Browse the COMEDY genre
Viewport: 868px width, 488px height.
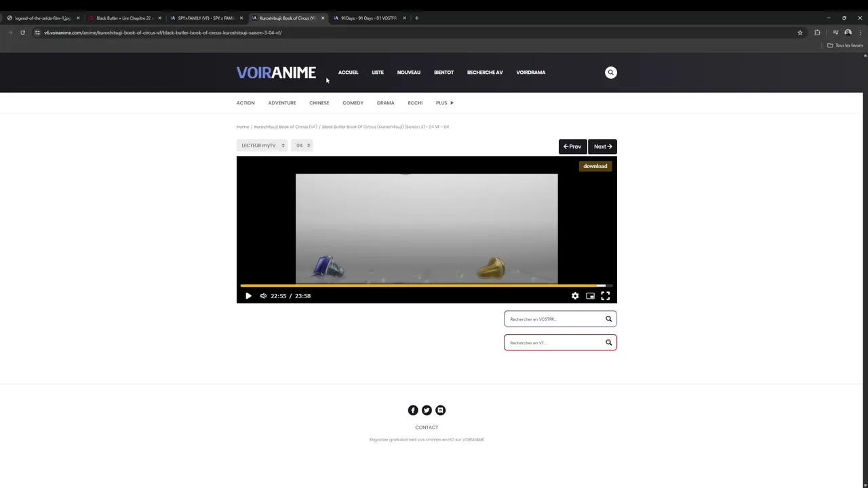point(353,103)
